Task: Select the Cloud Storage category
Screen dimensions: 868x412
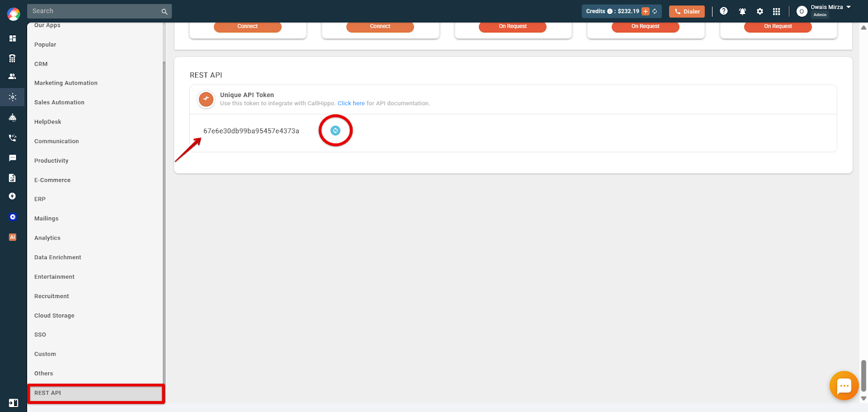Action: (x=54, y=316)
